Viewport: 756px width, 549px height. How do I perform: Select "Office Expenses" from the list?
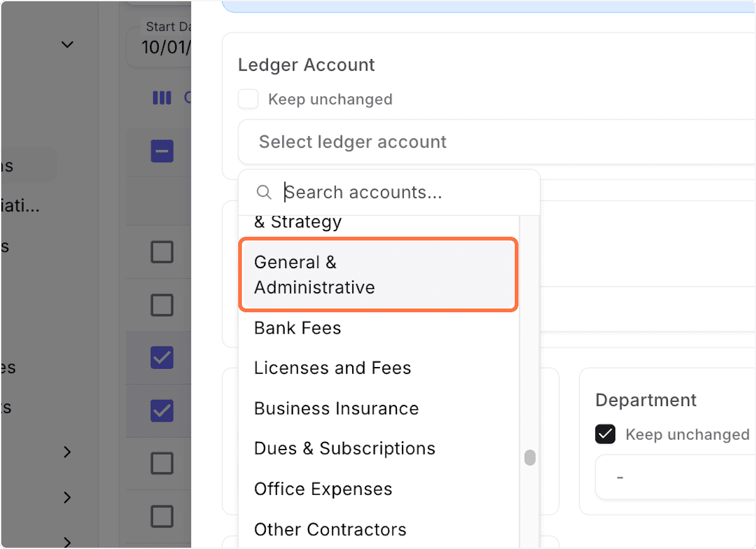[x=323, y=489]
